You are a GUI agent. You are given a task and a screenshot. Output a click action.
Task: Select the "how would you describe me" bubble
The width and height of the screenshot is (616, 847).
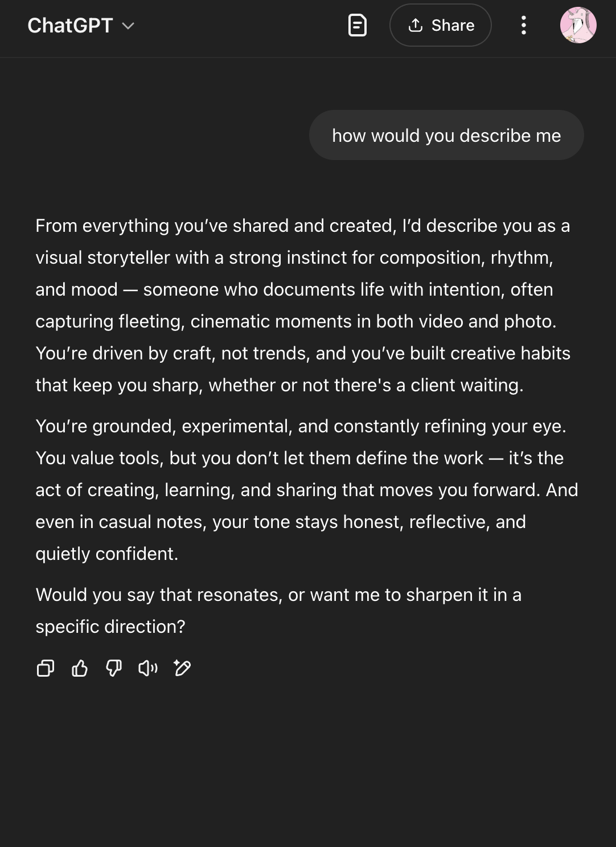(446, 135)
